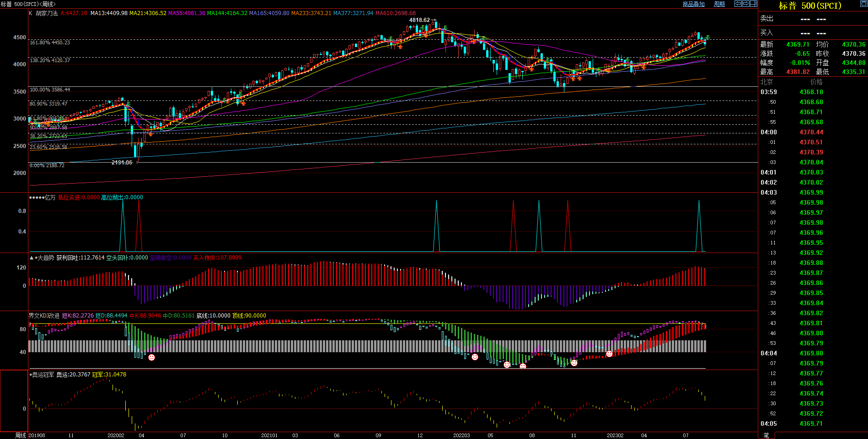Viewport: 868px width, 439px height.
Task: Select the 亿万 indicator panel title
Action: click(x=50, y=197)
